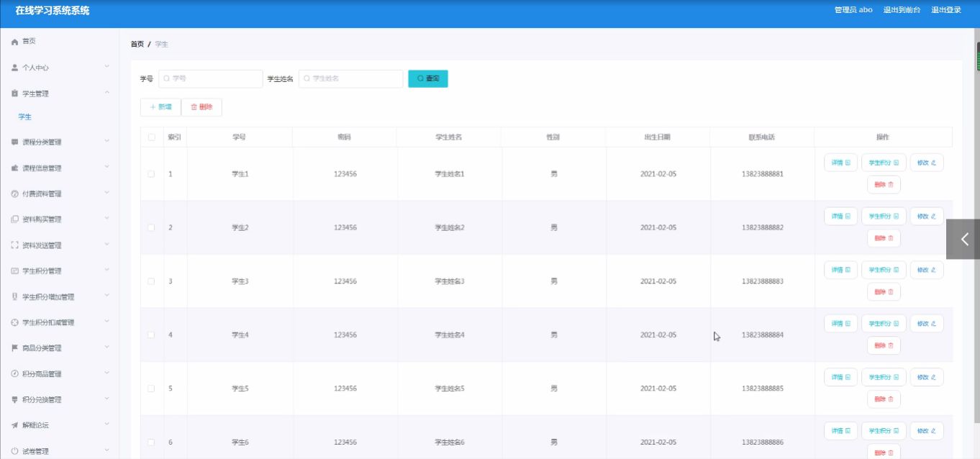The image size is (980, 459).
Task: Click the 付费资料管理 menu icon
Action: coord(14,194)
